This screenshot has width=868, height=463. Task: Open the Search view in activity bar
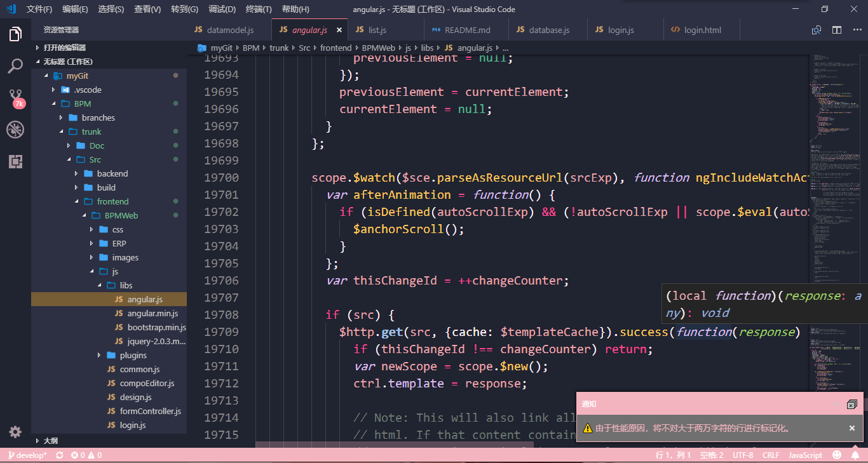pyautogui.click(x=15, y=66)
